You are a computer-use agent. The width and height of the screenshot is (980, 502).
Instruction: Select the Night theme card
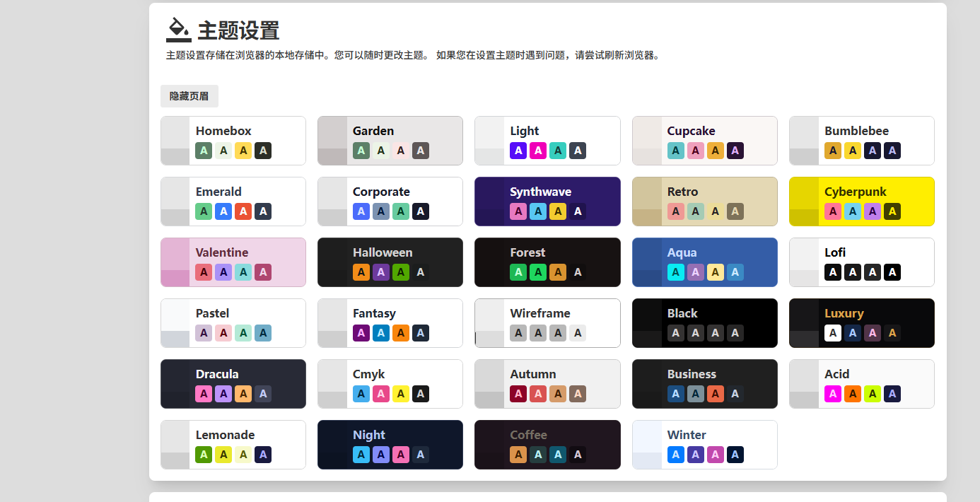(x=390, y=445)
